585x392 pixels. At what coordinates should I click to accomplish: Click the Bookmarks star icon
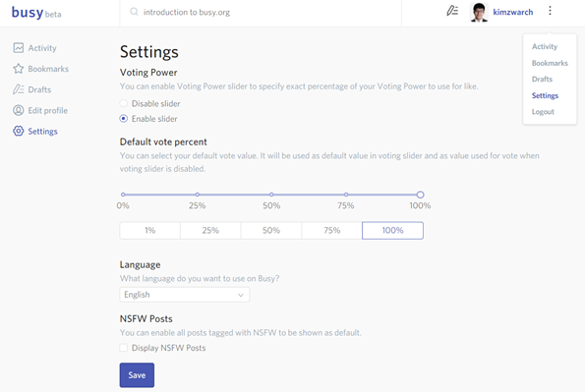(x=19, y=69)
